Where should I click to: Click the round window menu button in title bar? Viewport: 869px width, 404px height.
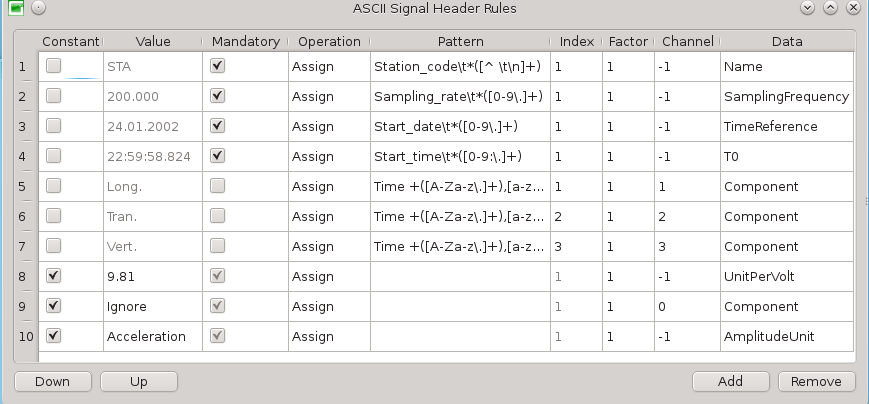click(x=37, y=8)
